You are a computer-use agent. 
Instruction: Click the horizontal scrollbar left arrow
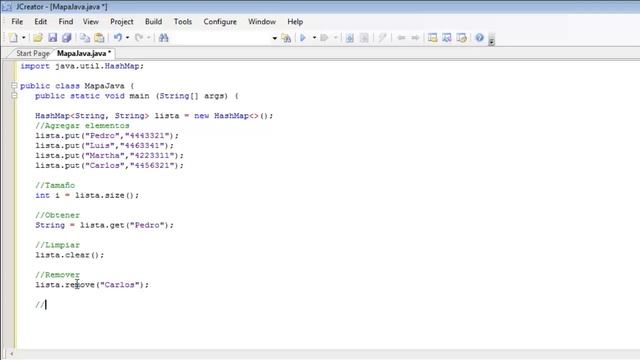11,354
